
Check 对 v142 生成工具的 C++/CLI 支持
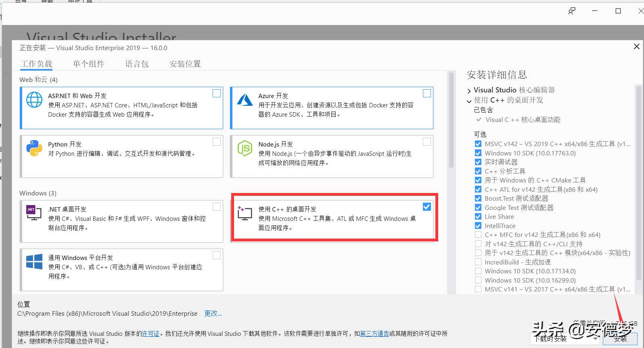[x=478, y=244]
